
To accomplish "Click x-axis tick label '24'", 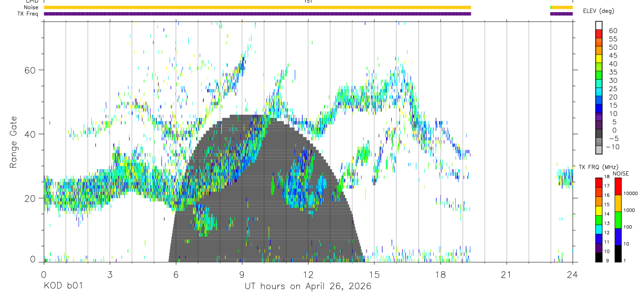I will (572, 274).
